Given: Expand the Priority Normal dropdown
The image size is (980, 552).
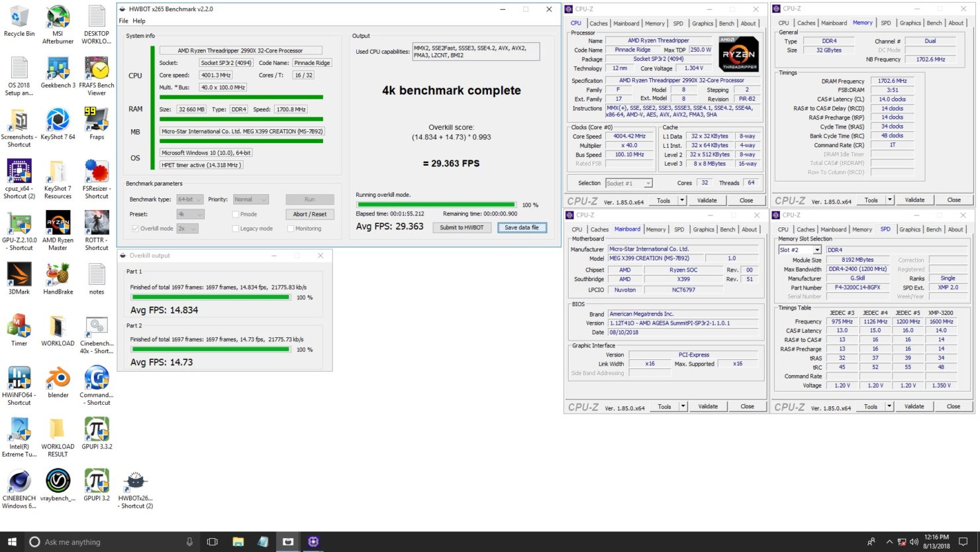Looking at the screenshot, I should (250, 199).
